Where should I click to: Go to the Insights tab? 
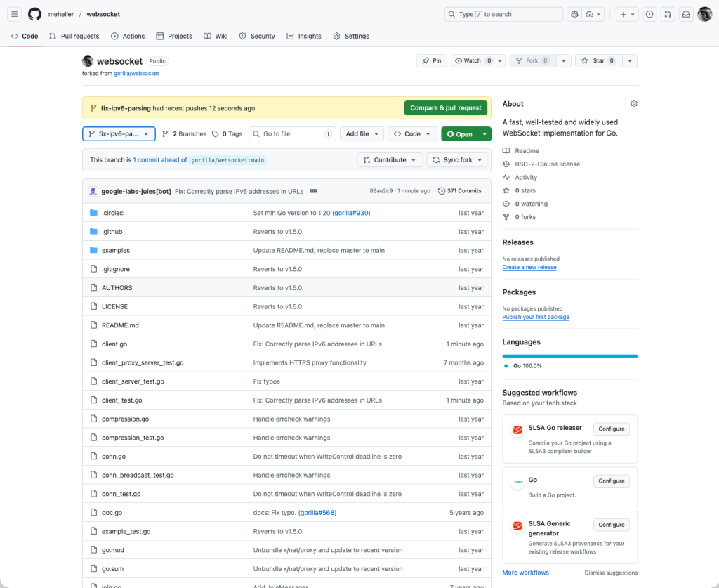[x=303, y=37]
